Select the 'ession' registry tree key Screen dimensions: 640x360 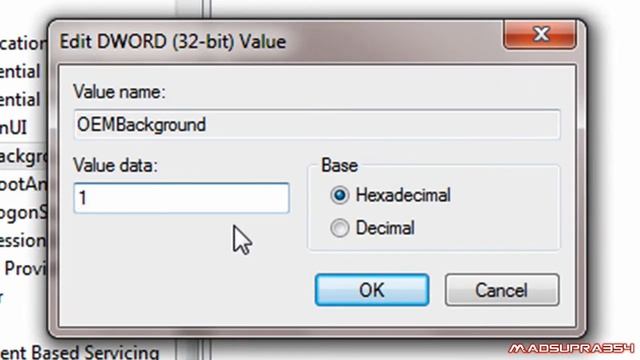click(22, 240)
